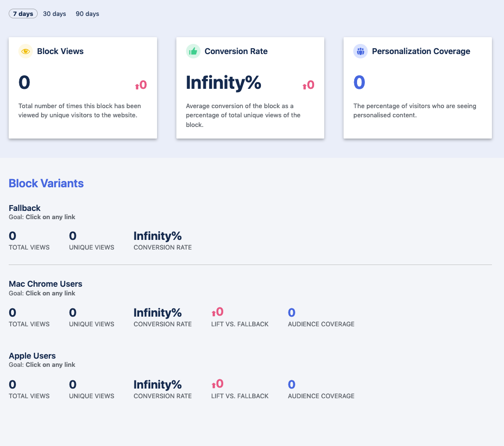This screenshot has width=504, height=446.
Task: Click Fallback's goal 'Click on any link'
Action: pos(50,217)
